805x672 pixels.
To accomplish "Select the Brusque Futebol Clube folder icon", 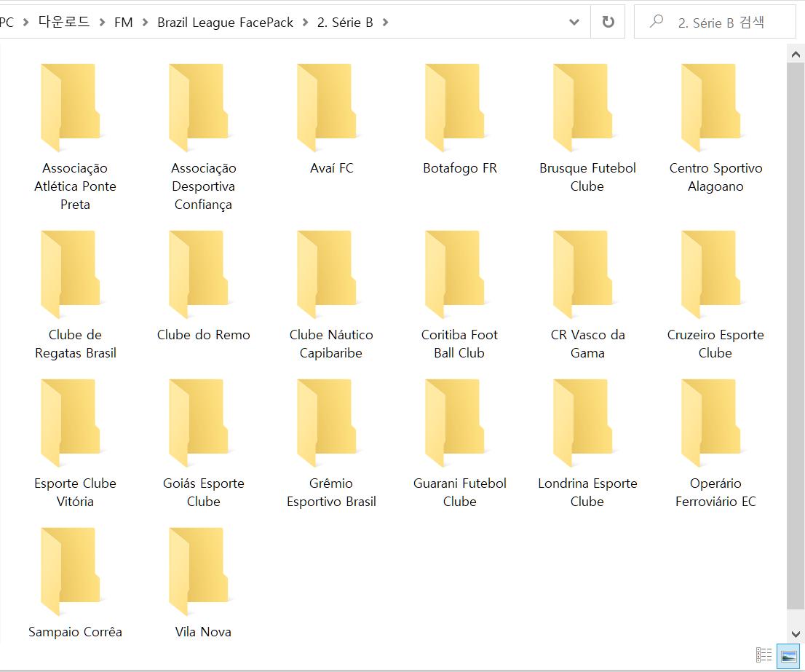I will coord(583,107).
